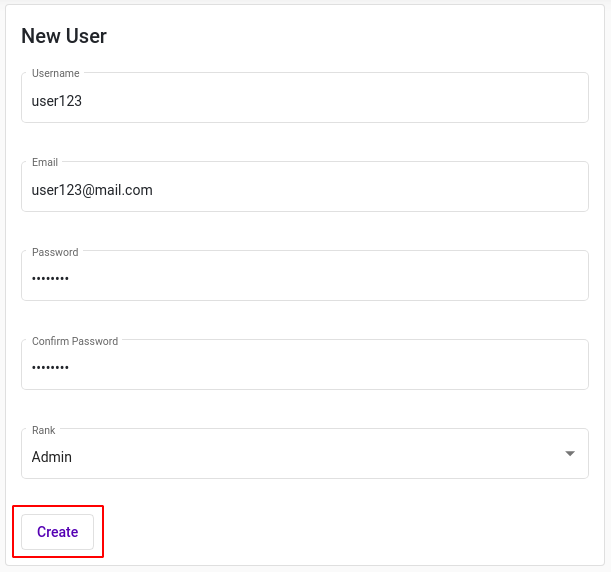Image resolution: width=611 pixels, height=572 pixels.
Task: Focus the Email input field
Action: 305,187
